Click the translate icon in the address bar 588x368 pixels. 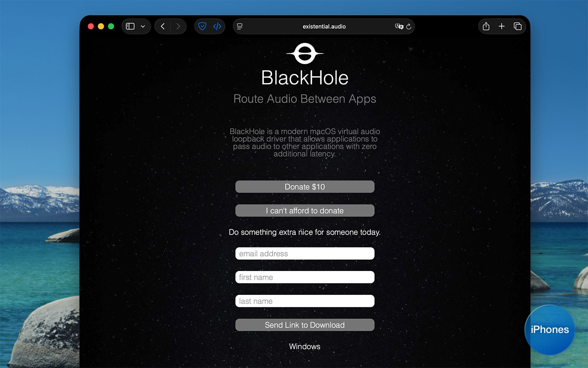pyautogui.click(x=399, y=26)
